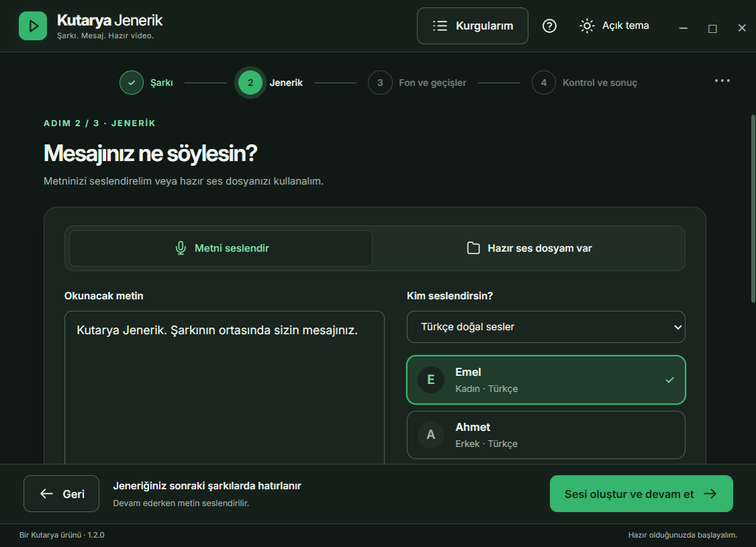This screenshot has height=547, width=756.
Task: Click the 'Metninizi seslendirelim veya hazır ses' subtitle
Action: coord(184,181)
